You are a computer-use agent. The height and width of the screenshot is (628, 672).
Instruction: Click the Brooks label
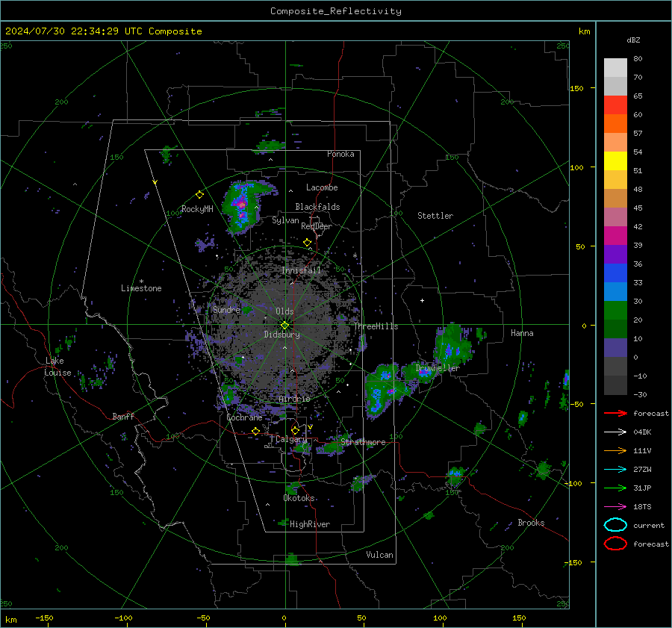pos(531,523)
